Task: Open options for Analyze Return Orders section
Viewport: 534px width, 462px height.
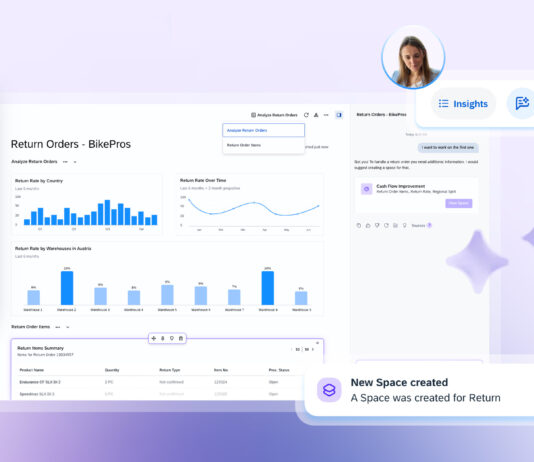Action: pyautogui.click(x=65, y=162)
